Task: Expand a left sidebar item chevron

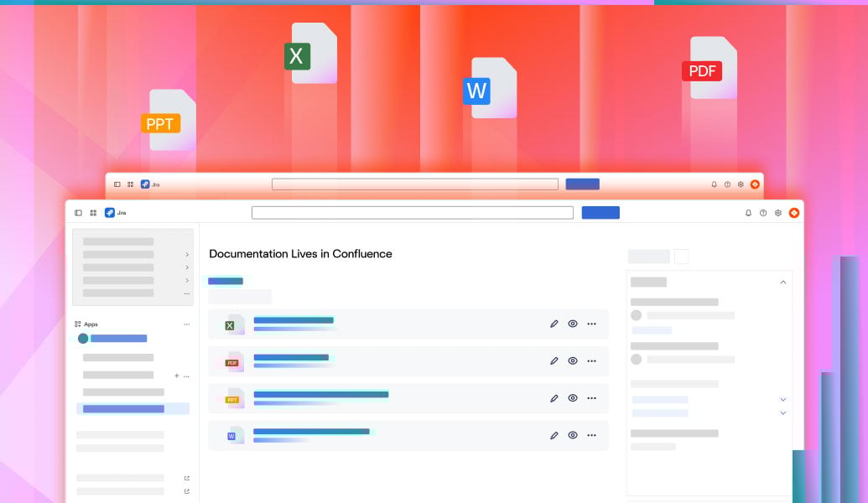Action: 188,256
